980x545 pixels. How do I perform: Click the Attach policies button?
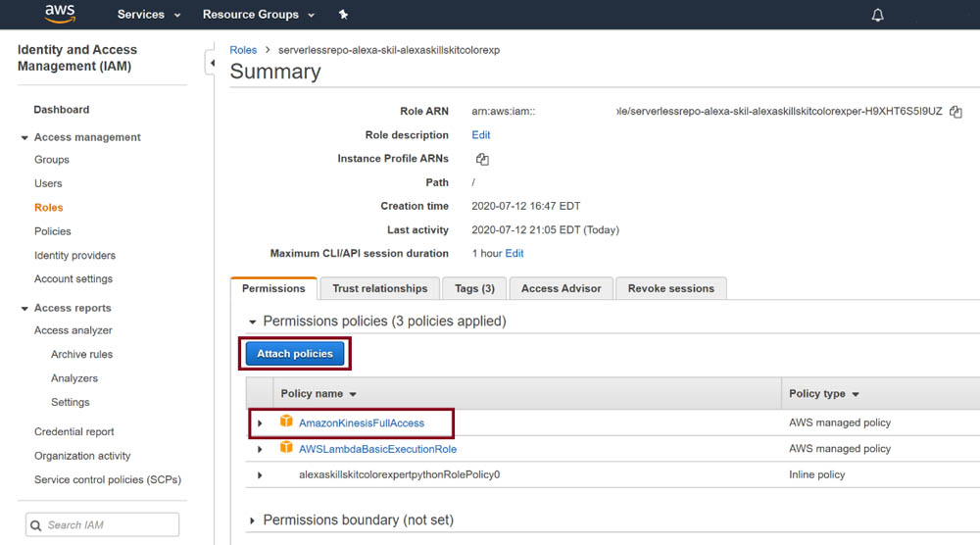click(x=295, y=354)
